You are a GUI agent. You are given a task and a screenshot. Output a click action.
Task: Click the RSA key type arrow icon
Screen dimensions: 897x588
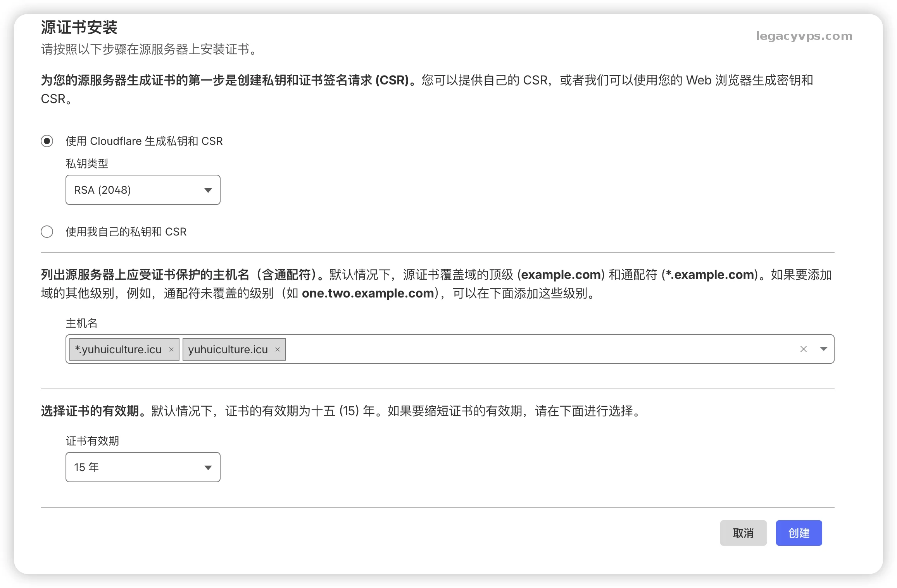tap(208, 190)
